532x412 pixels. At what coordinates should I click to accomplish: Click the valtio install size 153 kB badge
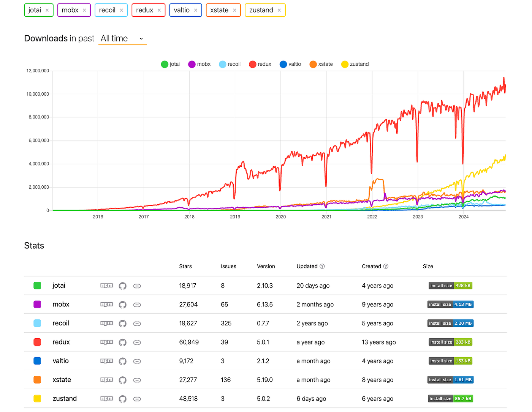[450, 361]
